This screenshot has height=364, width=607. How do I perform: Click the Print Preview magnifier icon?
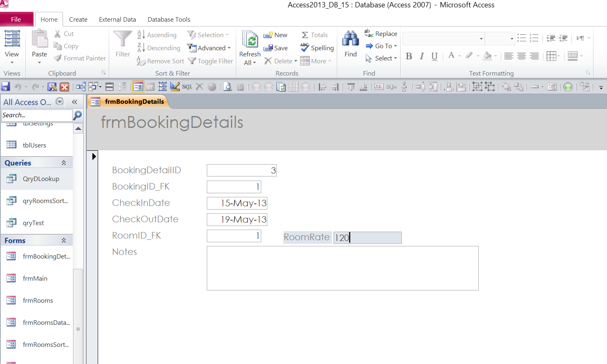point(228,87)
